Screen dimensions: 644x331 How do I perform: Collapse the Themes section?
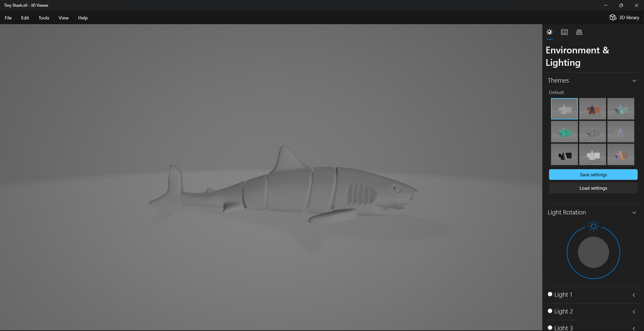click(634, 80)
